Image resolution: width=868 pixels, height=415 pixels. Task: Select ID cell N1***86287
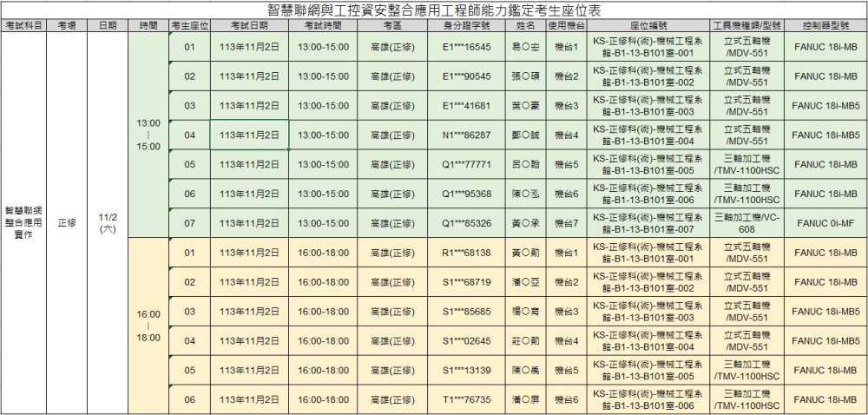[x=467, y=135]
